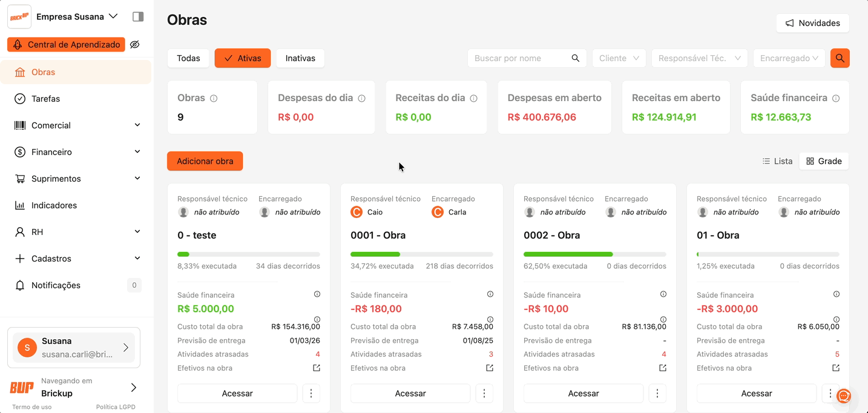The width and height of the screenshot is (868, 413).
Task: Open the support chat bubble icon
Action: (844, 397)
